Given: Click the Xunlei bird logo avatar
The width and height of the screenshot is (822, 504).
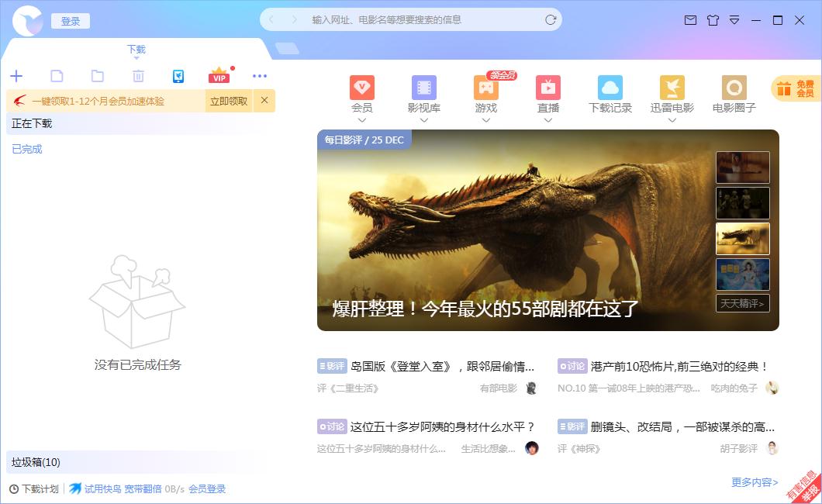Looking at the screenshot, I should (x=27, y=21).
